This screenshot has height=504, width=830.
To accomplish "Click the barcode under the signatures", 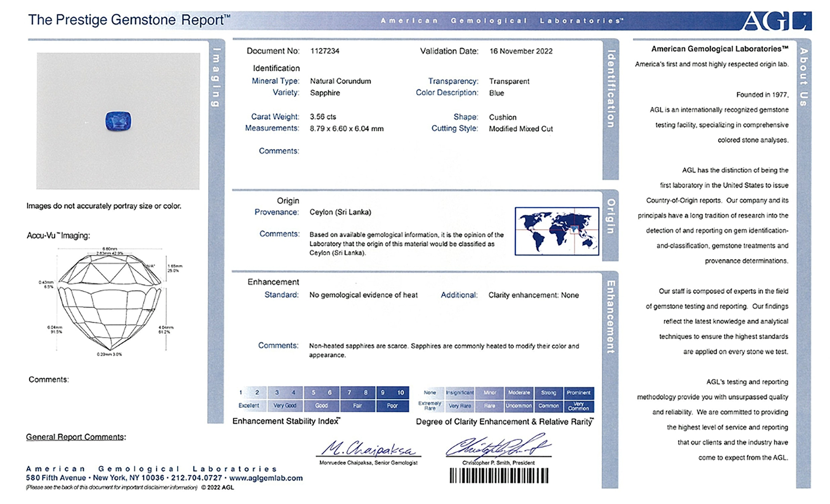I will pos(499,476).
